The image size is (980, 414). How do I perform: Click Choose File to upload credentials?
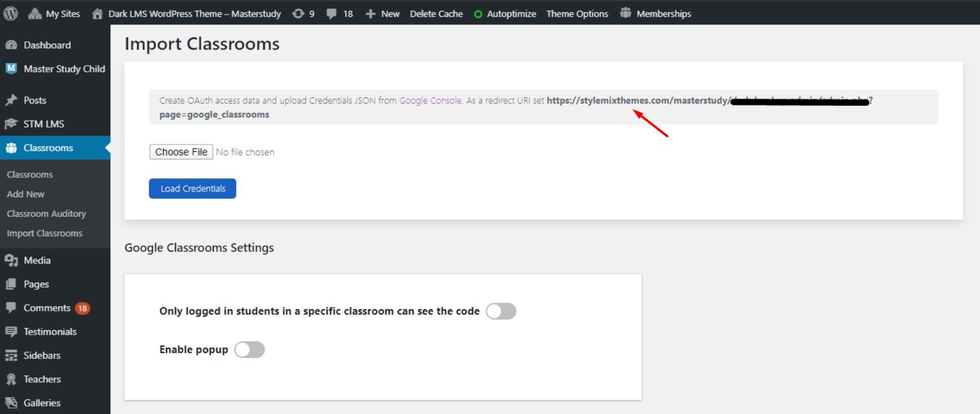[x=181, y=152]
